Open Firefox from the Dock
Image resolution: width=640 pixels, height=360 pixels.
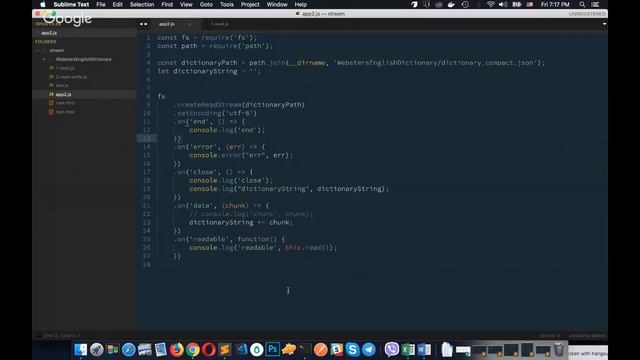(176, 350)
